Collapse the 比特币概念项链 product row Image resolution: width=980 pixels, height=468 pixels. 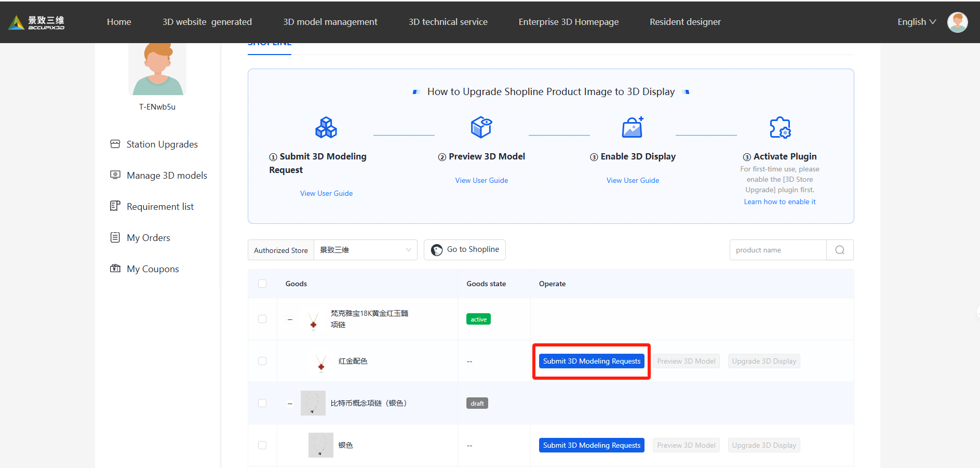(290, 403)
